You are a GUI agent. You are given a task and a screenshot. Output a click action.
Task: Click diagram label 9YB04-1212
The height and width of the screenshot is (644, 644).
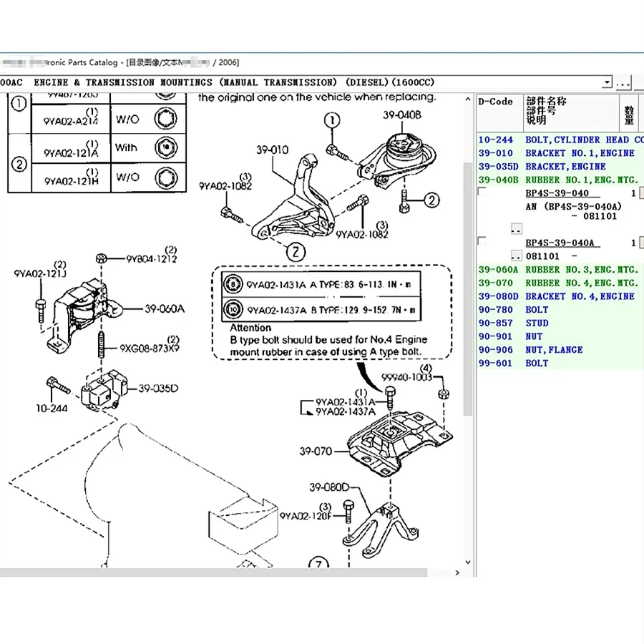coord(151,259)
